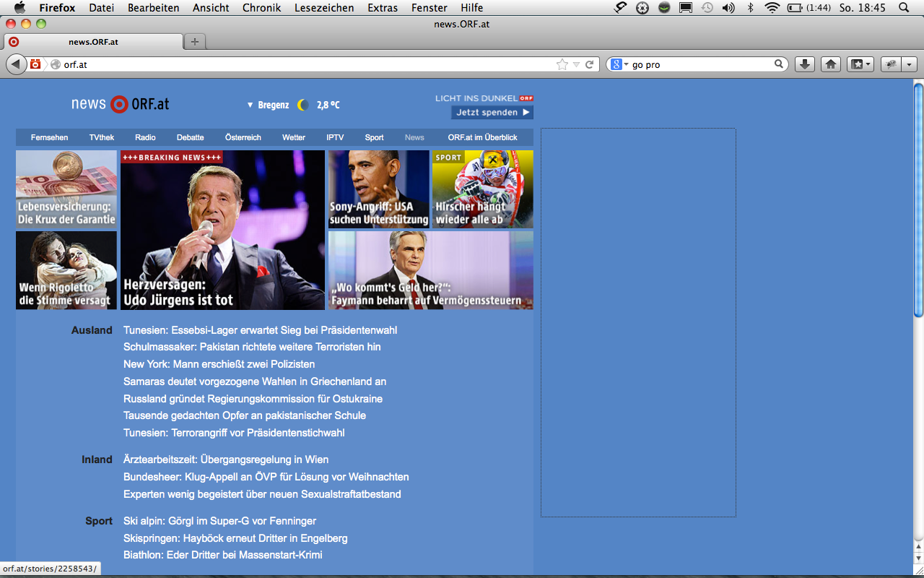The width and height of the screenshot is (924, 578).
Task: Open the Apple menu
Action: (19, 7)
